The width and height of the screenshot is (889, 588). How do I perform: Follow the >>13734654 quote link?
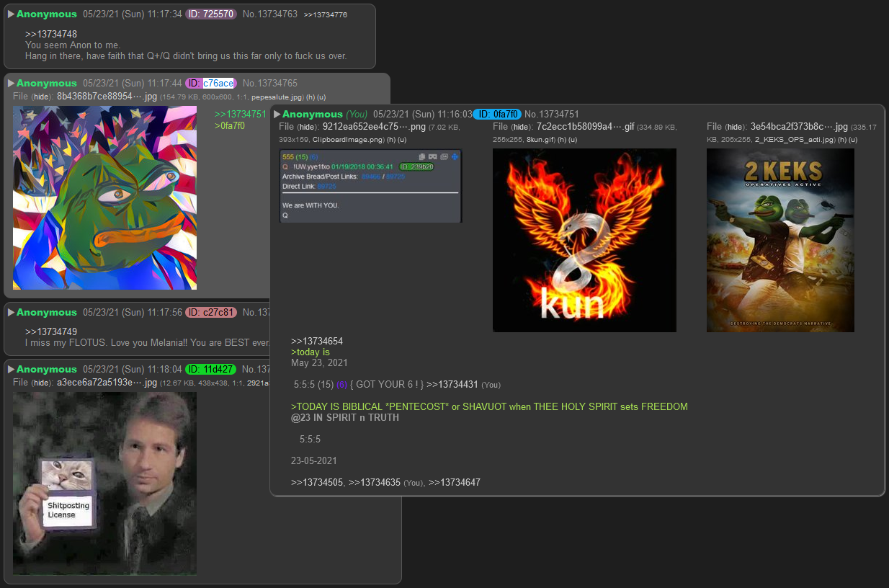coord(317,342)
